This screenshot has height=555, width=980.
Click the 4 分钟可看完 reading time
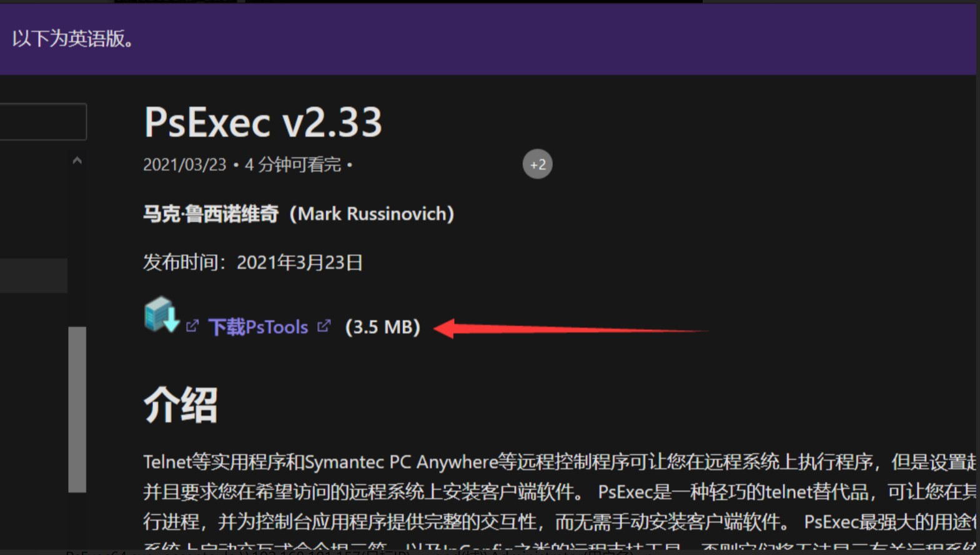coord(293,164)
